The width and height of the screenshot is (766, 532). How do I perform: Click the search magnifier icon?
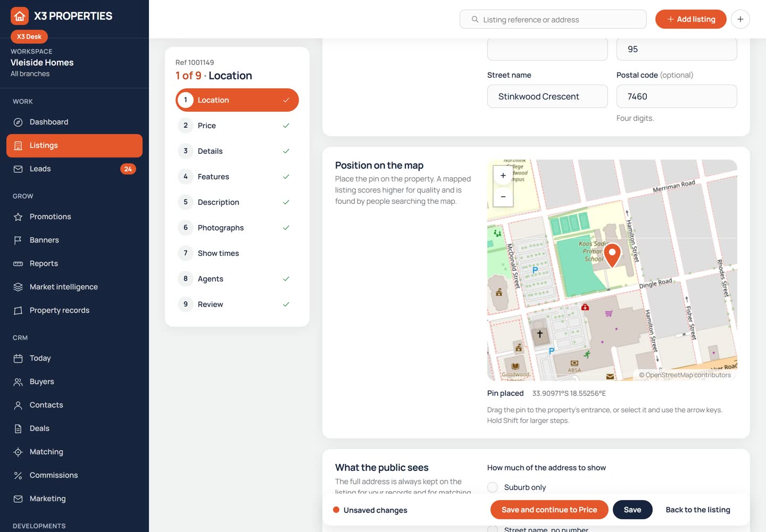(x=475, y=19)
